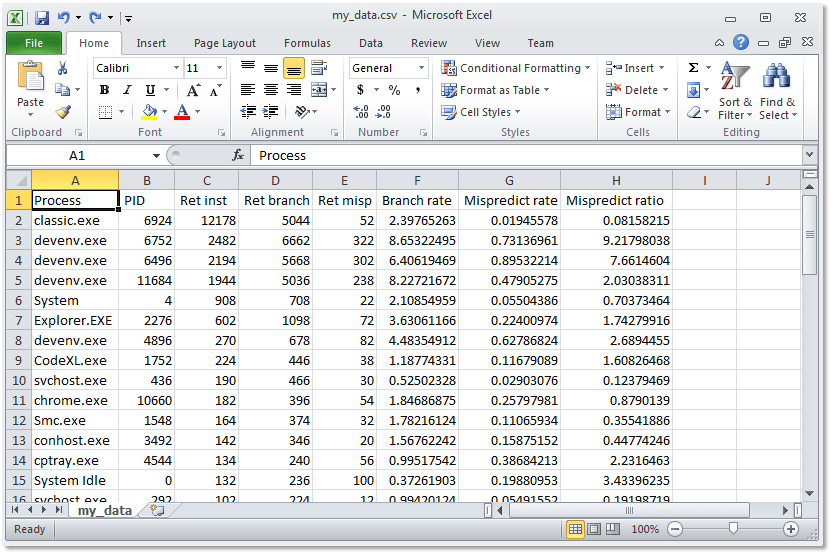The width and height of the screenshot is (832, 555).
Task: Click the Decrease Indent icon
Action: (248, 111)
